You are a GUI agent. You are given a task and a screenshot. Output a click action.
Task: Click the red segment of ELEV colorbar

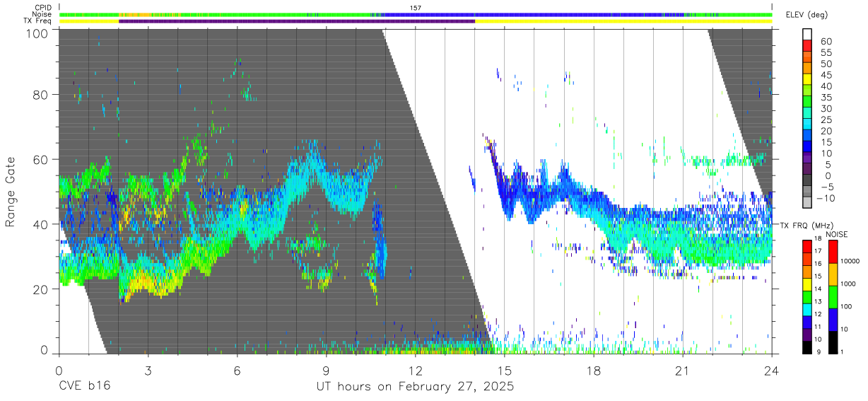pyautogui.click(x=808, y=46)
